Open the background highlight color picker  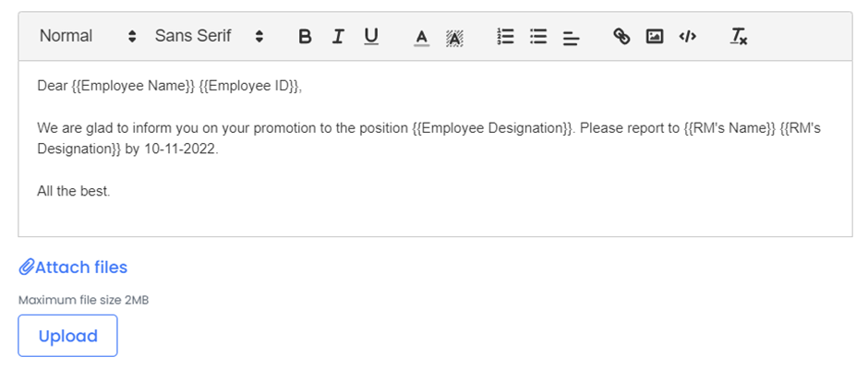454,38
